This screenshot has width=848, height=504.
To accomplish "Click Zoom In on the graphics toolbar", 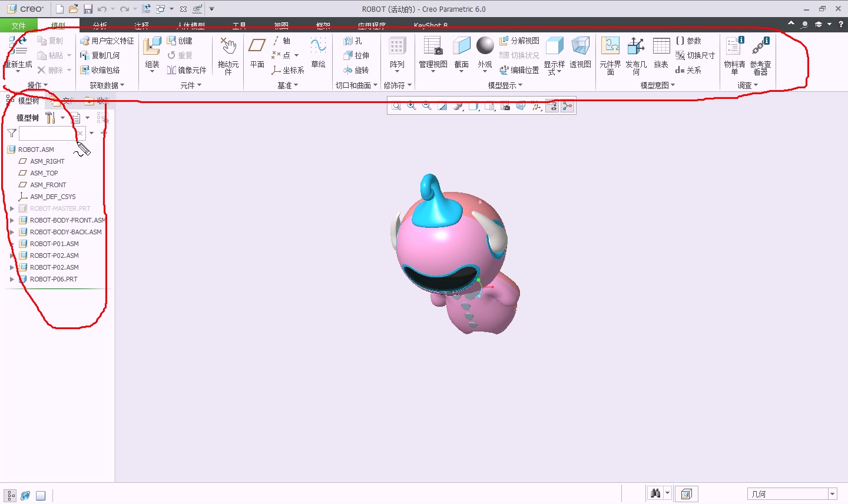I will (411, 106).
